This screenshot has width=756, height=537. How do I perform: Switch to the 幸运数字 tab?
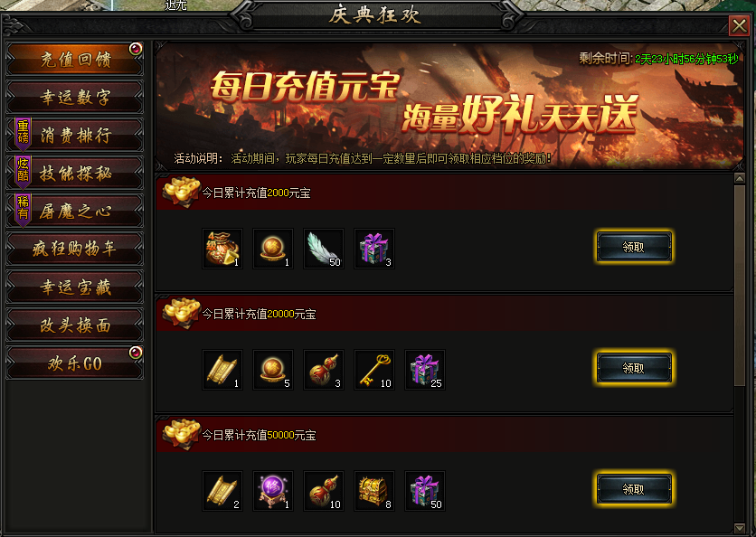[x=75, y=98]
